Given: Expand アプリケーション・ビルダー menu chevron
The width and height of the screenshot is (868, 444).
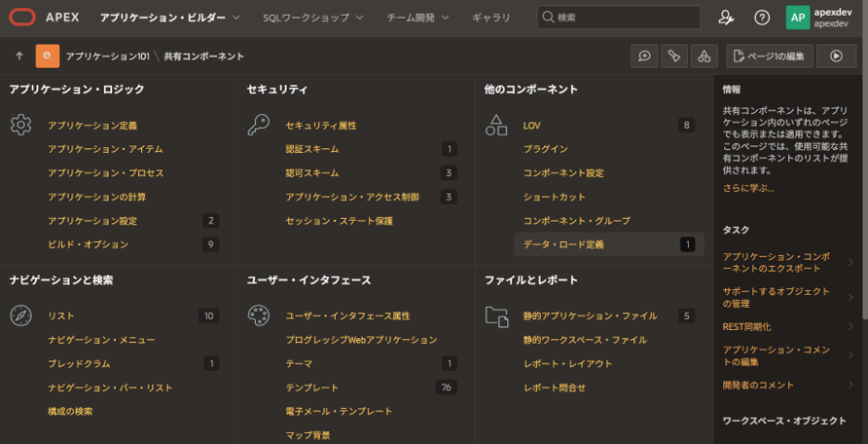Looking at the screenshot, I should point(236,18).
